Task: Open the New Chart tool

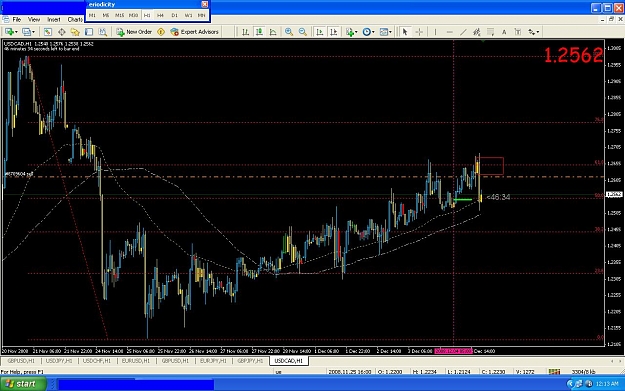Action: point(9,32)
